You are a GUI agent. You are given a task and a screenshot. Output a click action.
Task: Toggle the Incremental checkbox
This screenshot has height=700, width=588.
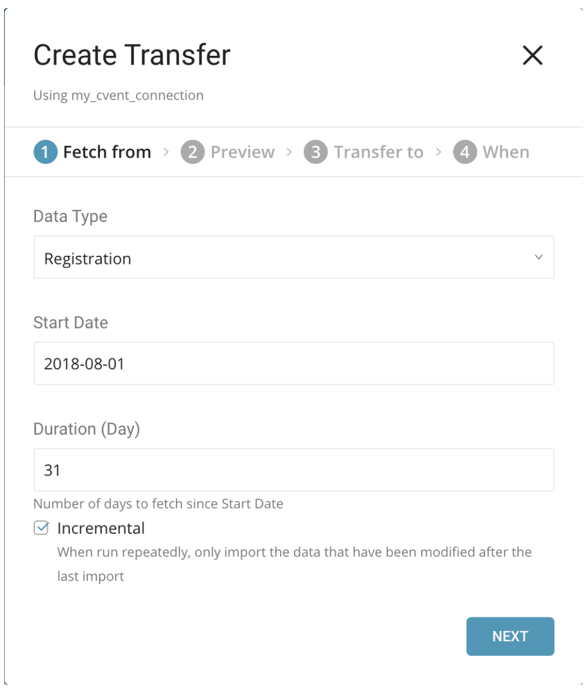click(x=41, y=528)
